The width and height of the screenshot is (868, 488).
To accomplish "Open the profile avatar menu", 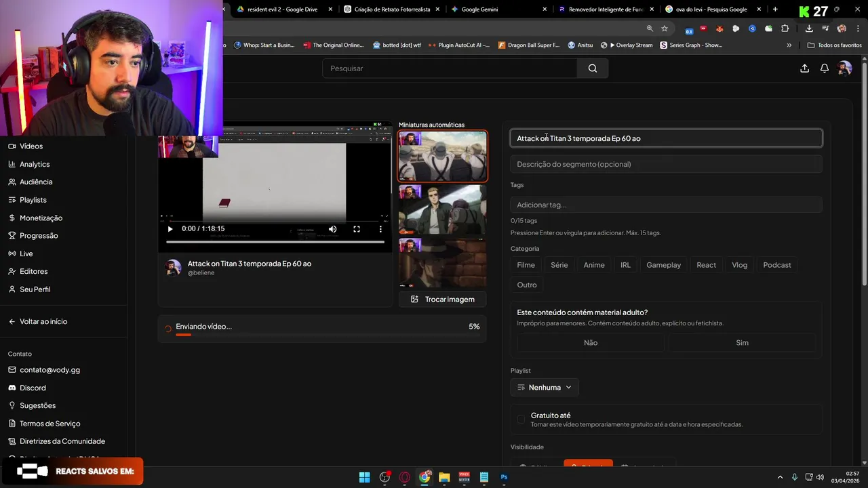I will (x=844, y=68).
